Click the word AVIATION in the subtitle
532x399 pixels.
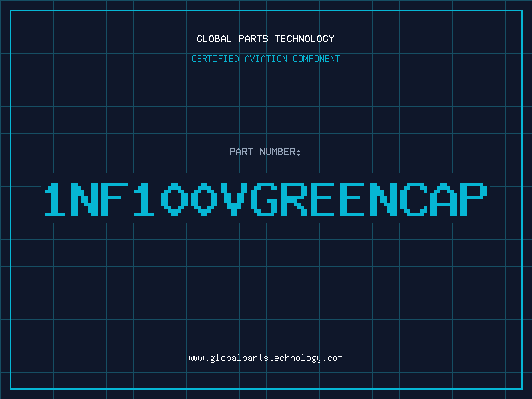pyautogui.click(x=265, y=59)
